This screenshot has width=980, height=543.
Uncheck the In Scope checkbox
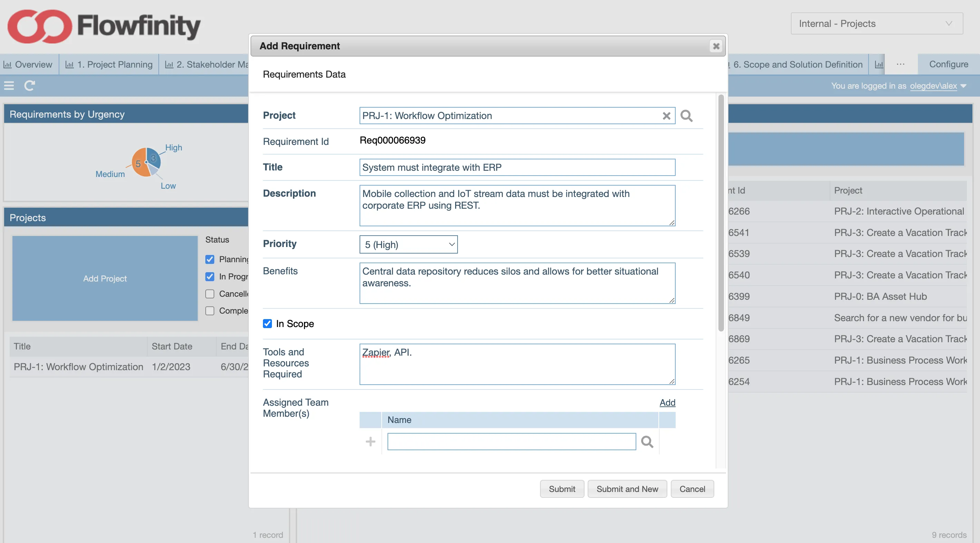pos(267,324)
